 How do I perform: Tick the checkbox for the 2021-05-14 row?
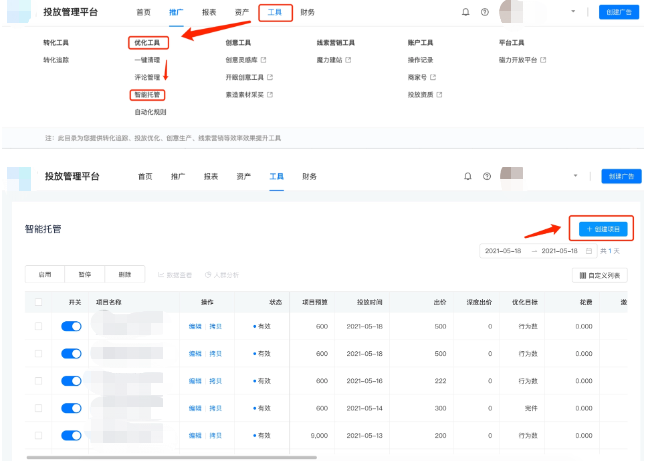coord(38,408)
